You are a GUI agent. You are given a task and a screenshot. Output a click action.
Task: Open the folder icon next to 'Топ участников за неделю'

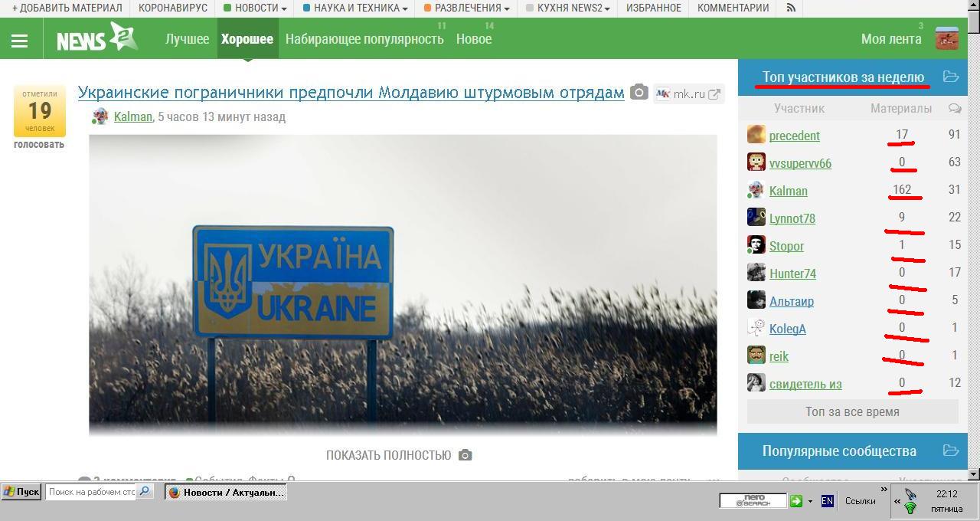click(x=951, y=77)
